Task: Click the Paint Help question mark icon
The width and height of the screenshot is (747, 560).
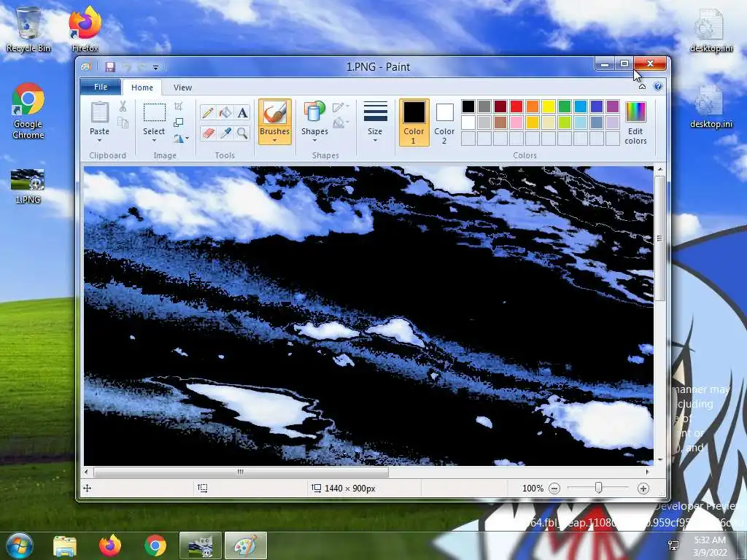Action: 658,87
